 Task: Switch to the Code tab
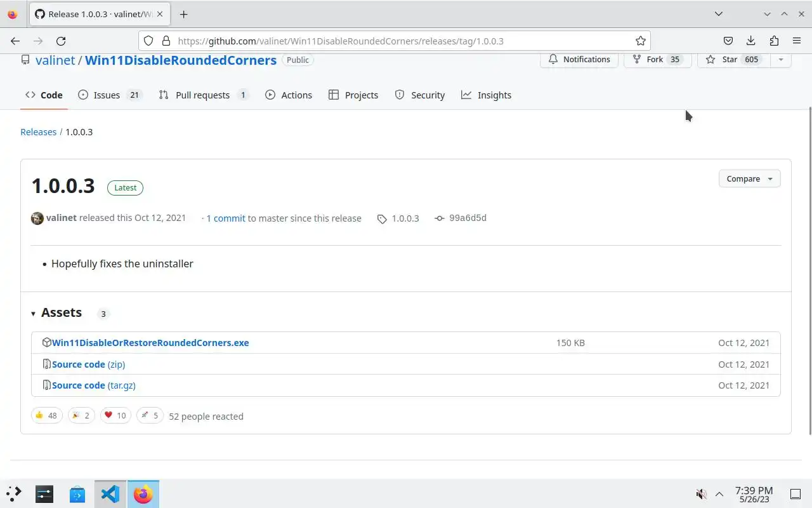pyautogui.click(x=44, y=95)
